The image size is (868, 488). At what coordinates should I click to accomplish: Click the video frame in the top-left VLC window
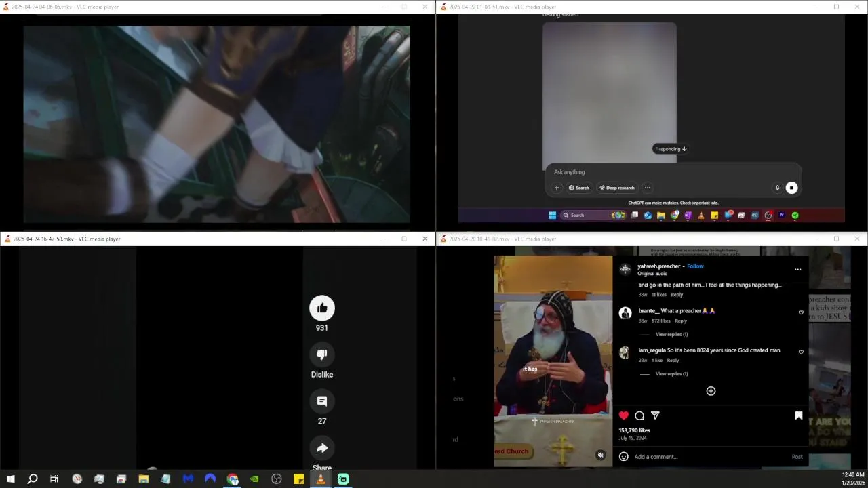point(217,124)
